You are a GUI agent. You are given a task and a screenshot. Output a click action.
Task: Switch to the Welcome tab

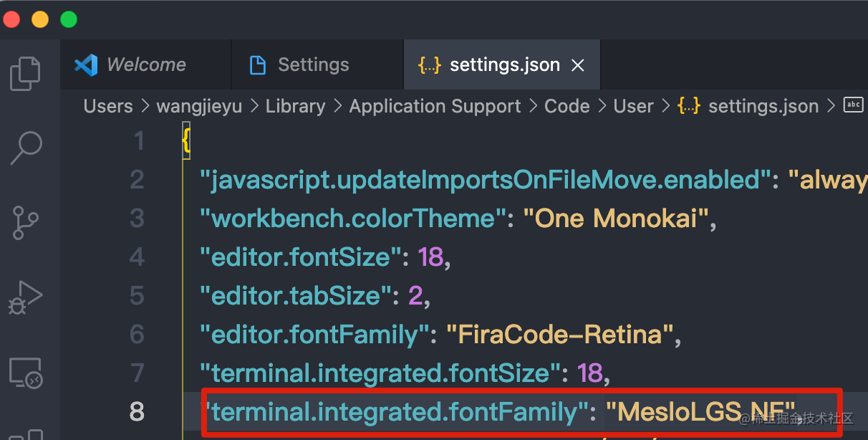[x=146, y=64]
